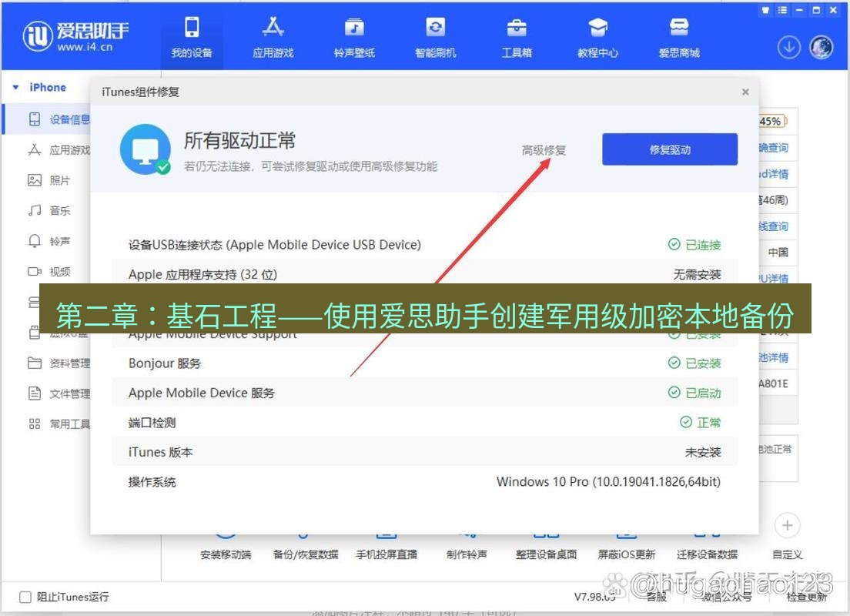
Task: Close the iTunes组件修复 dialog
Action: (745, 92)
